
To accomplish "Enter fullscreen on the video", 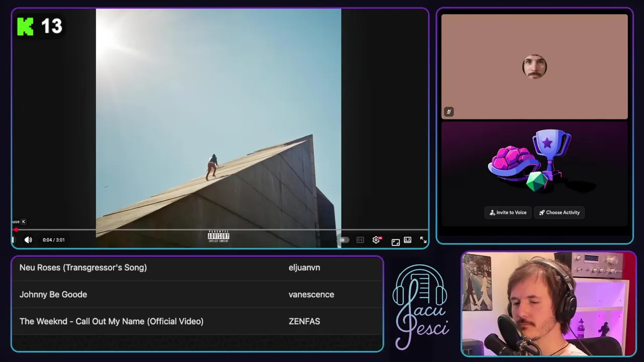I will click(423, 240).
